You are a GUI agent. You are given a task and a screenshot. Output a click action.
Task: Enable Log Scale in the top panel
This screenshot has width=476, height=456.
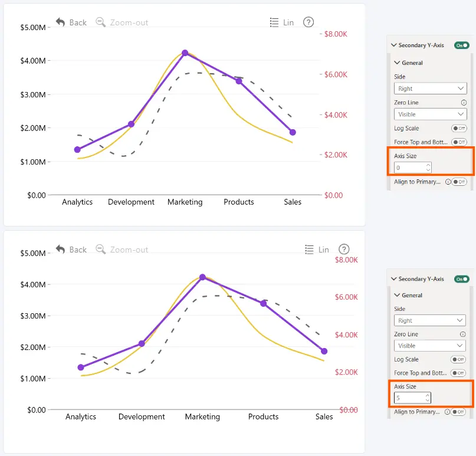click(x=459, y=129)
